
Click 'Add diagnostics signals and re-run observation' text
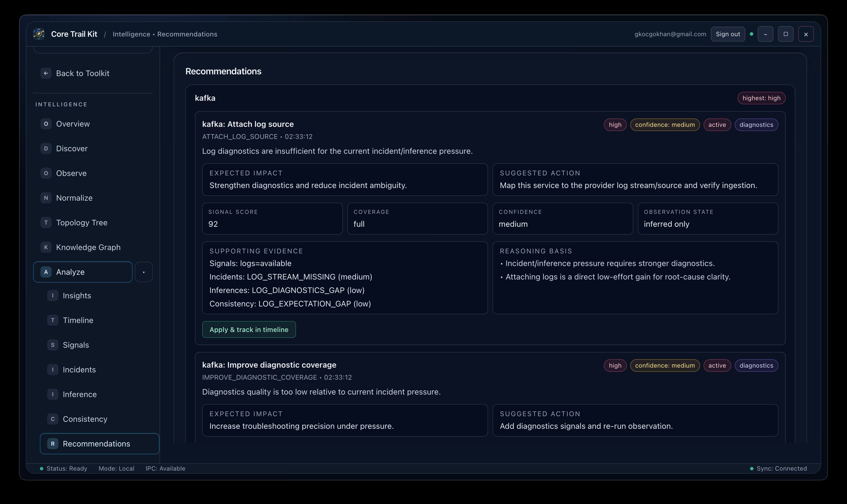tap(586, 426)
